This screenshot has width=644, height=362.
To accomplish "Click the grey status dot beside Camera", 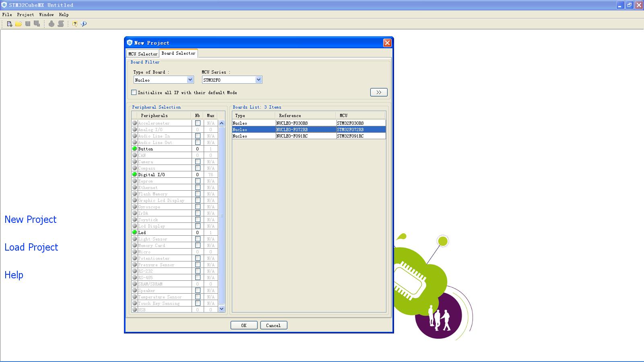I will (134, 162).
